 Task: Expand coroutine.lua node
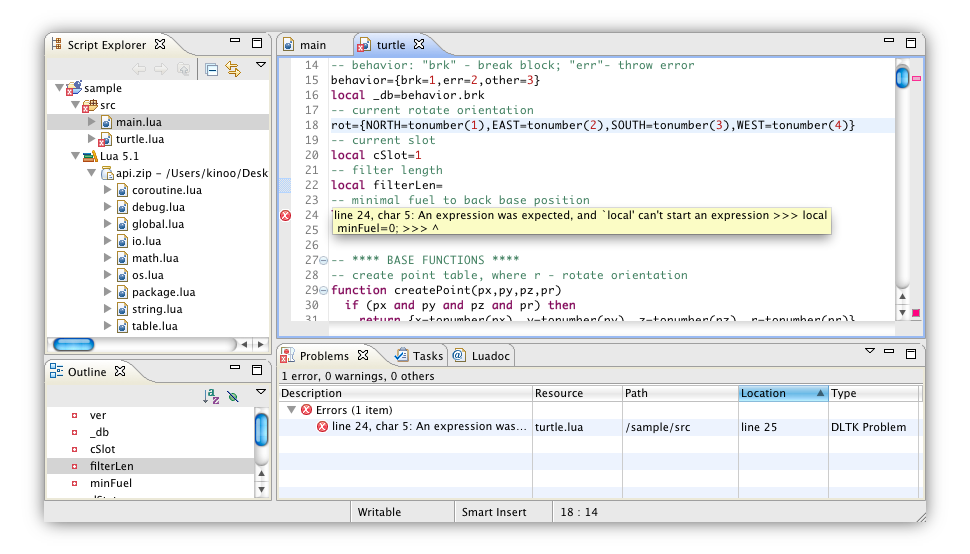click(108, 190)
